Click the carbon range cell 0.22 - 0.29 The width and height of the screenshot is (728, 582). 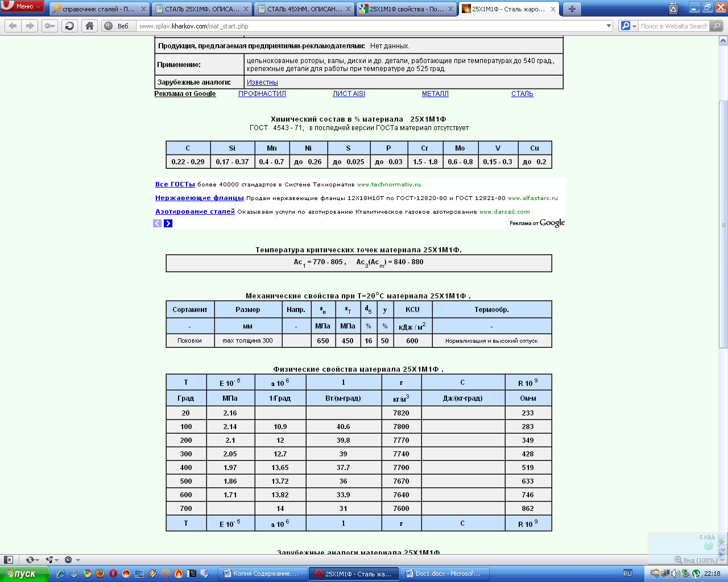[188, 162]
